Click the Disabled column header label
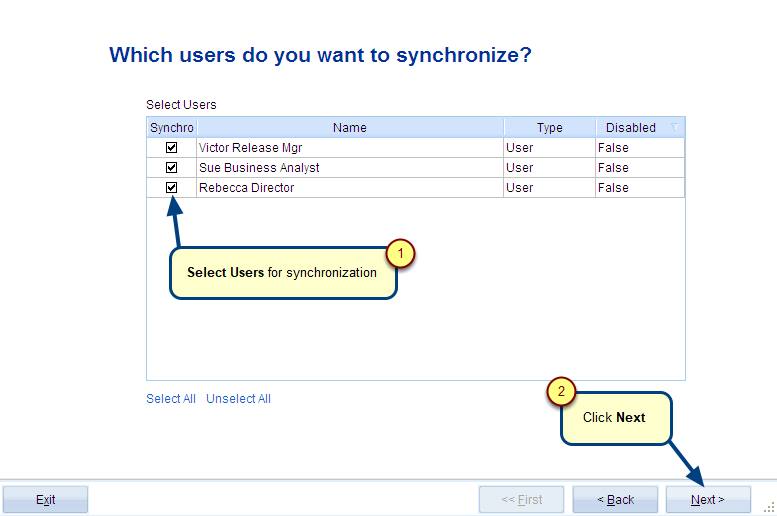777x516 pixels. coord(630,127)
